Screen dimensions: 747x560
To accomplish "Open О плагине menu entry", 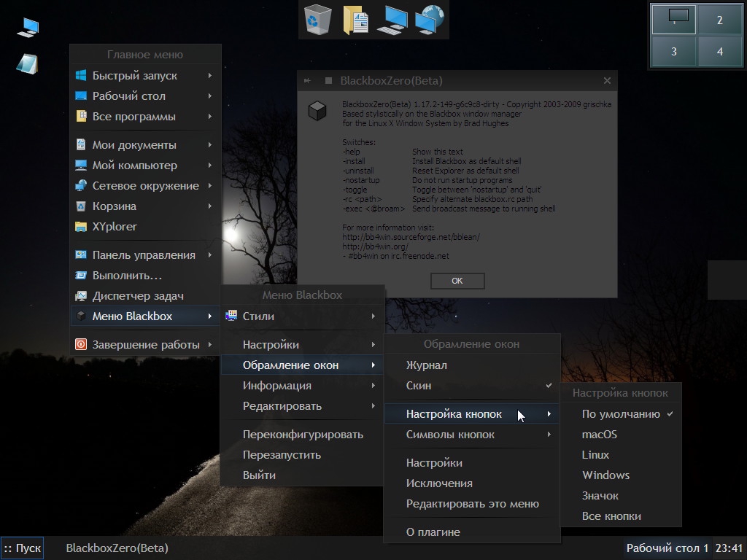I will coord(472,532).
